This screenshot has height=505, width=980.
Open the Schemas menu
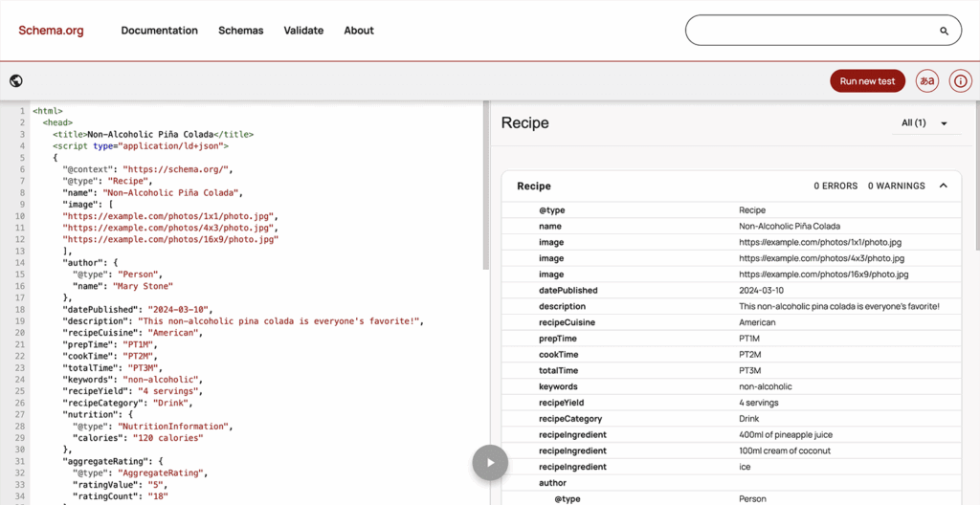(240, 30)
